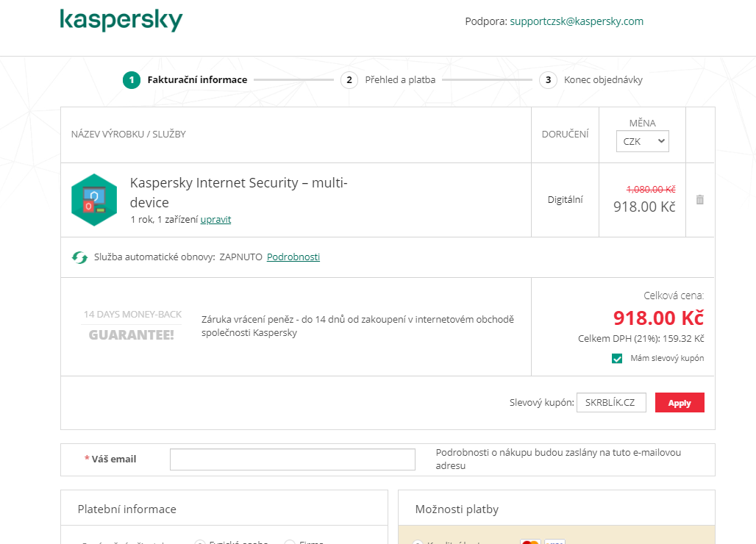Click 'upravit' to edit the license
Image resolution: width=756 pixels, height=544 pixels.
click(x=215, y=219)
